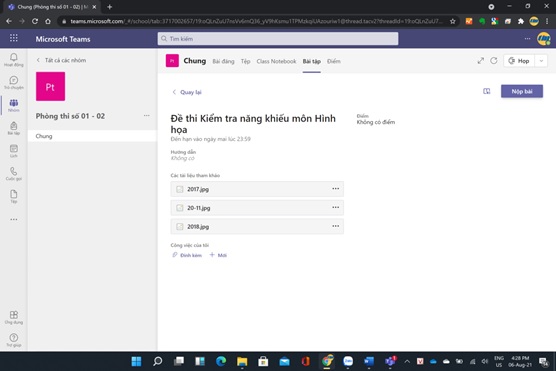Open Word from taskbar
556x371 pixels.
369,361
